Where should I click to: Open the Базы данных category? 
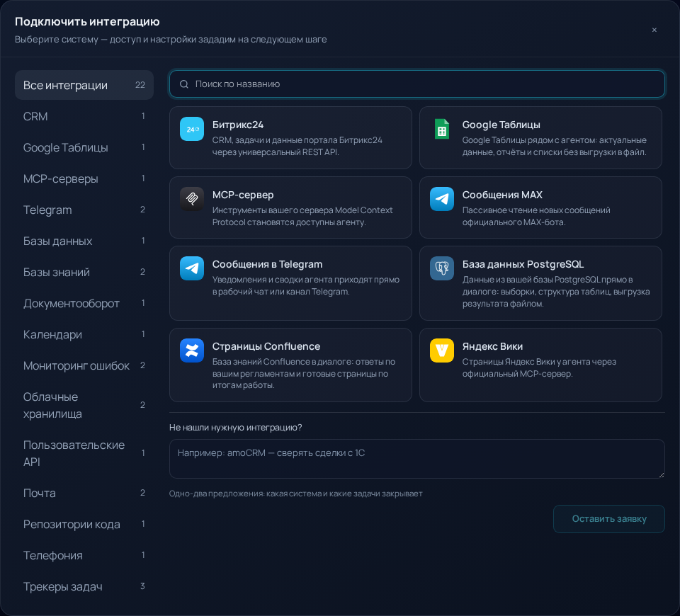[84, 241]
